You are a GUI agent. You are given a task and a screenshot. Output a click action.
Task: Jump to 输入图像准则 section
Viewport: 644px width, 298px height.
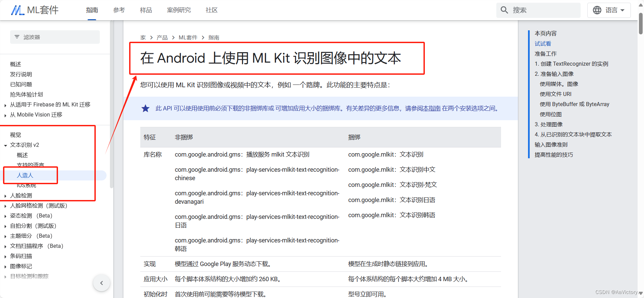pos(551,145)
